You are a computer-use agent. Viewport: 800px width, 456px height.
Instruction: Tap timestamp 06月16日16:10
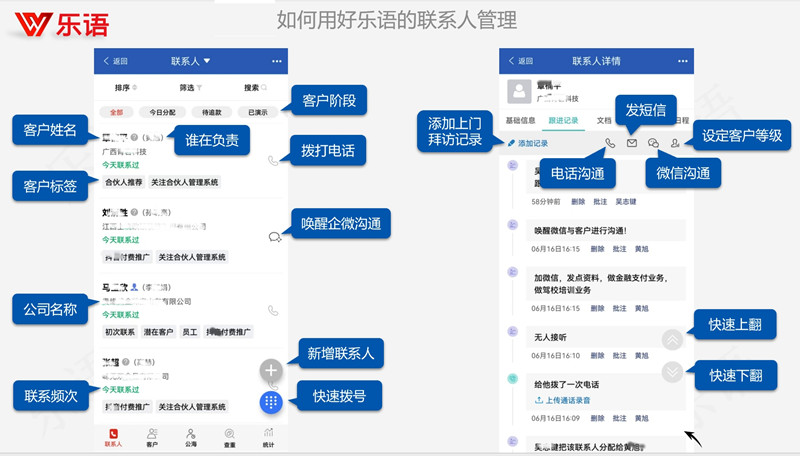(x=556, y=356)
